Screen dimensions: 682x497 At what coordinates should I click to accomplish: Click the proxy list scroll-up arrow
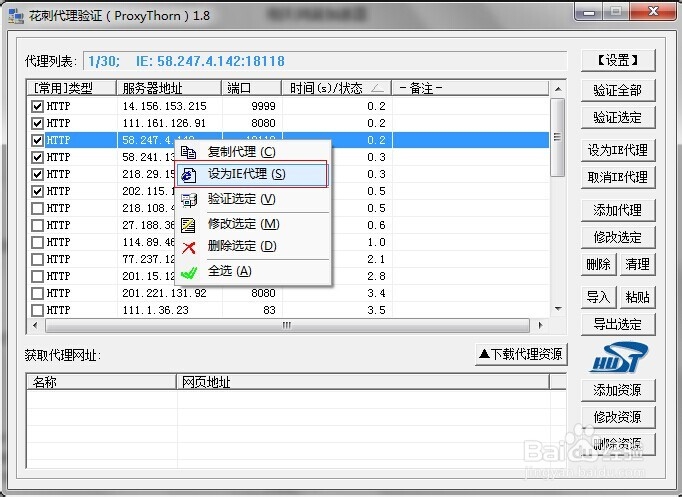(x=558, y=89)
